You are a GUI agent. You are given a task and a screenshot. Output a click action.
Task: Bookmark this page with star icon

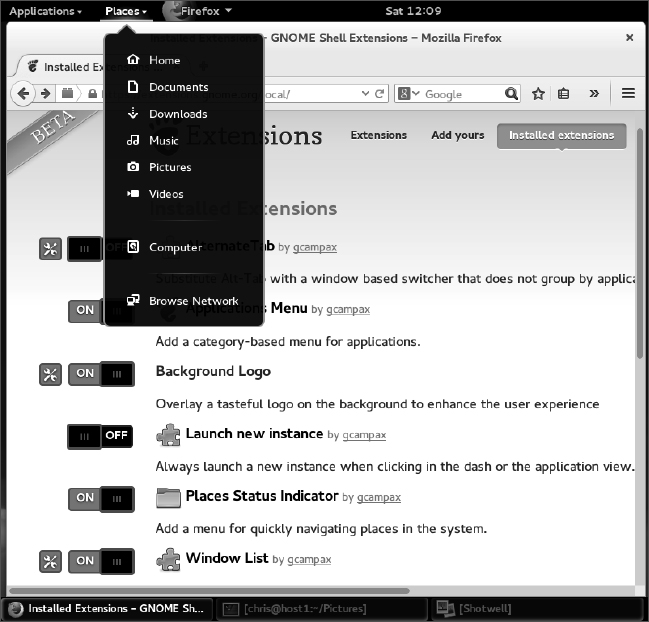tap(538, 94)
